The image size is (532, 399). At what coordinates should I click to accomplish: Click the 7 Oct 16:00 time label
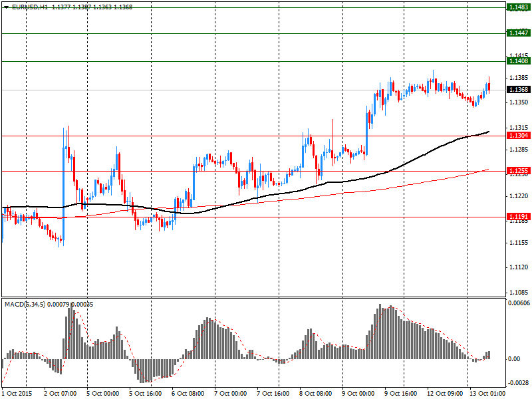click(x=273, y=394)
